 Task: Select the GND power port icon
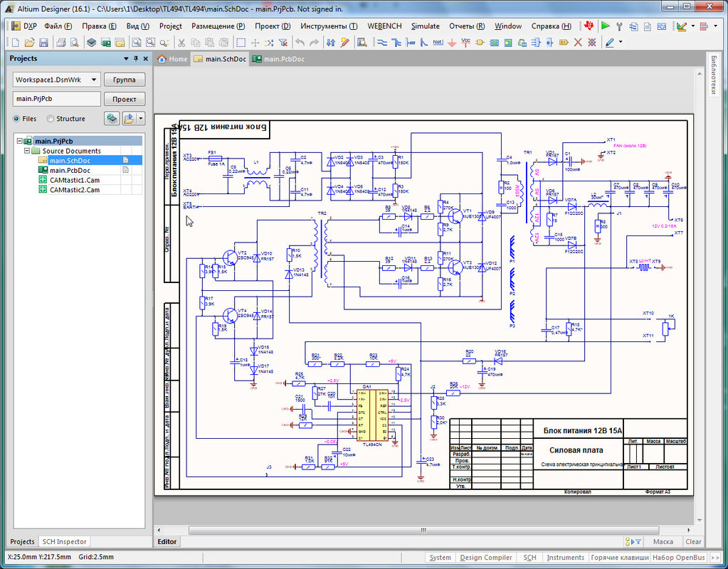(452, 43)
